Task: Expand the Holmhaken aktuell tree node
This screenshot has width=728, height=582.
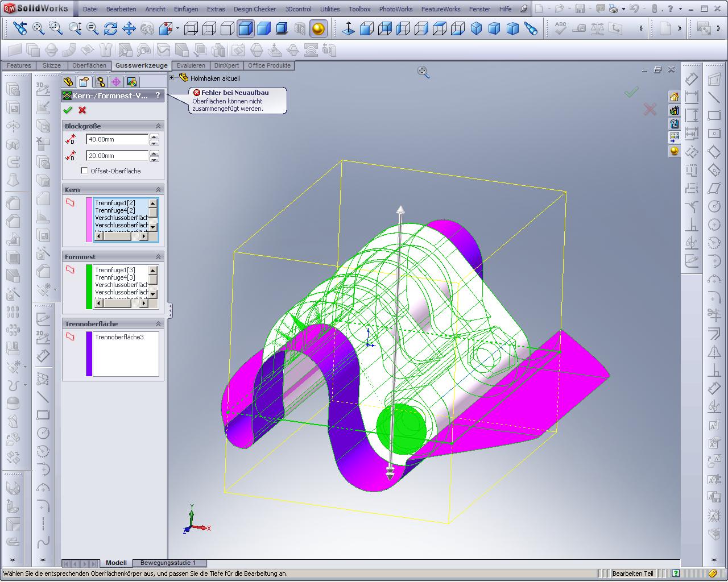Action: [x=172, y=78]
